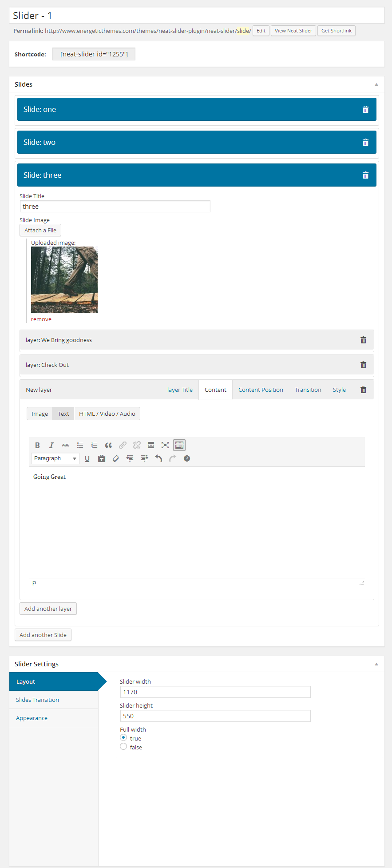Delete the 'We Bring goodness' layer
The width and height of the screenshot is (392, 868).
tap(363, 340)
